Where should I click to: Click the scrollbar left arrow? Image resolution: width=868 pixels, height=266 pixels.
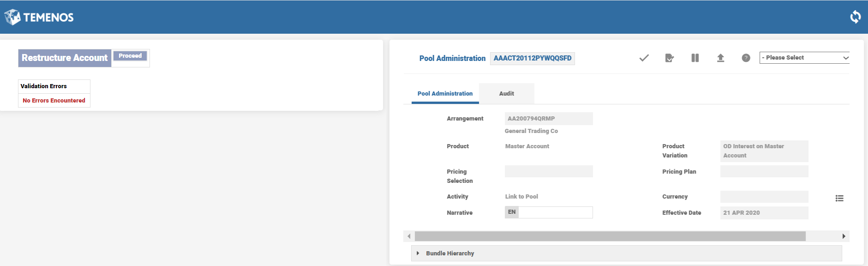click(409, 236)
